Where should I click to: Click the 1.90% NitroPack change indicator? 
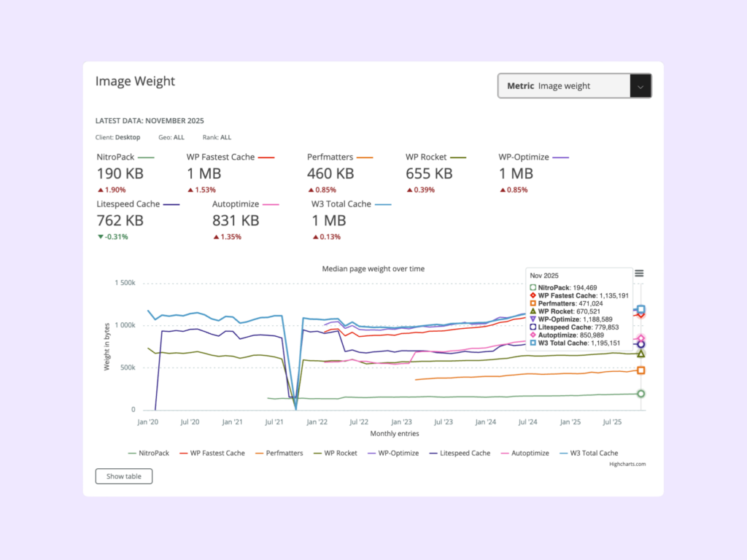click(x=112, y=190)
